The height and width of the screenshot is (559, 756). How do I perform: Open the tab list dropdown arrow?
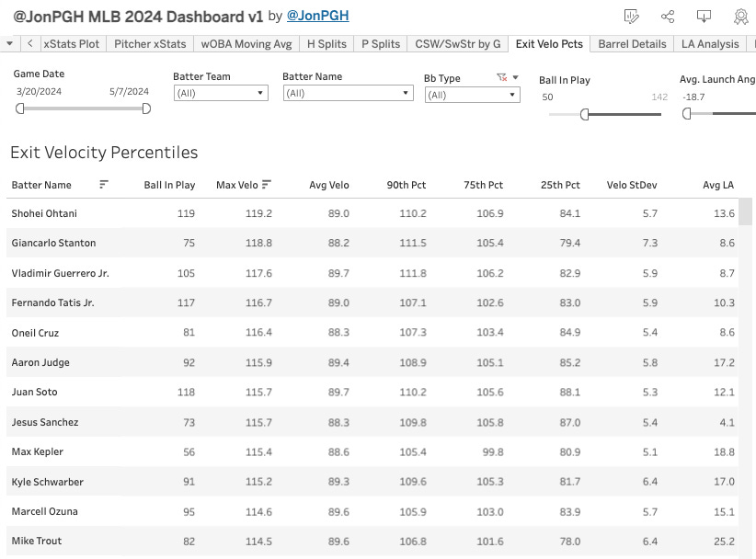tap(9, 44)
